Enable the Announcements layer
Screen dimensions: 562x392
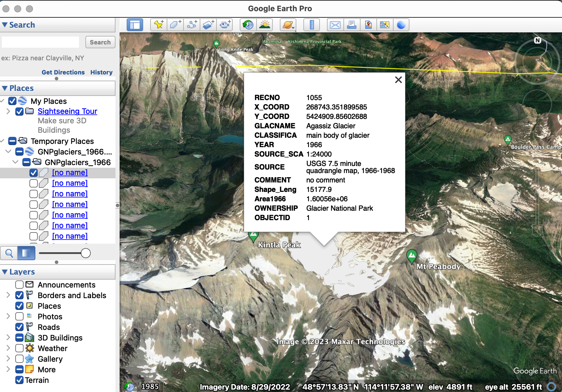tap(19, 285)
